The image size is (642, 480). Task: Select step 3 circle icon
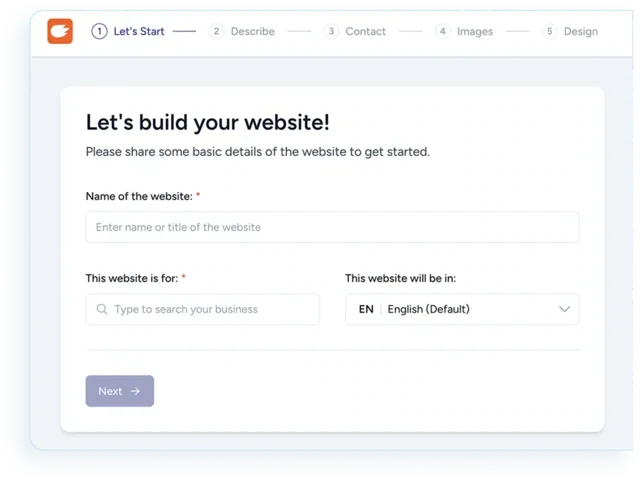point(331,32)
